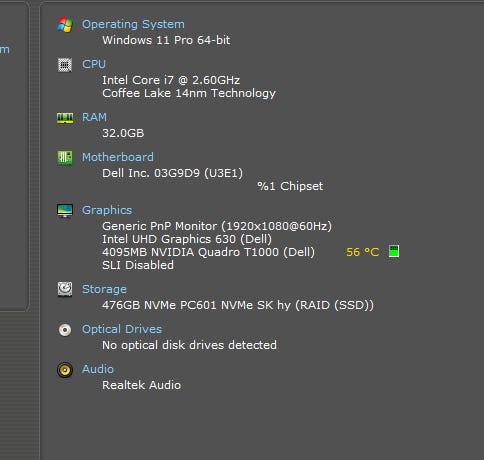Select the Windows 11 Pro 64-bit text

pos(166,40)
